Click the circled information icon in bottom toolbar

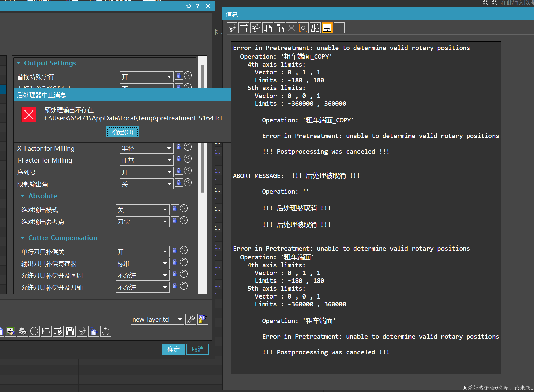tap(34, 331)
